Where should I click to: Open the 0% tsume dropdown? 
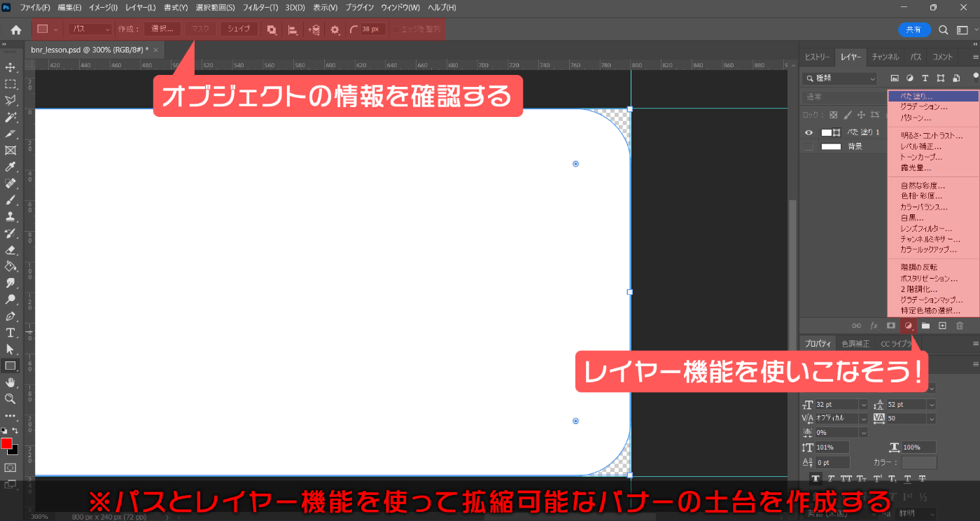coord(862,433)
